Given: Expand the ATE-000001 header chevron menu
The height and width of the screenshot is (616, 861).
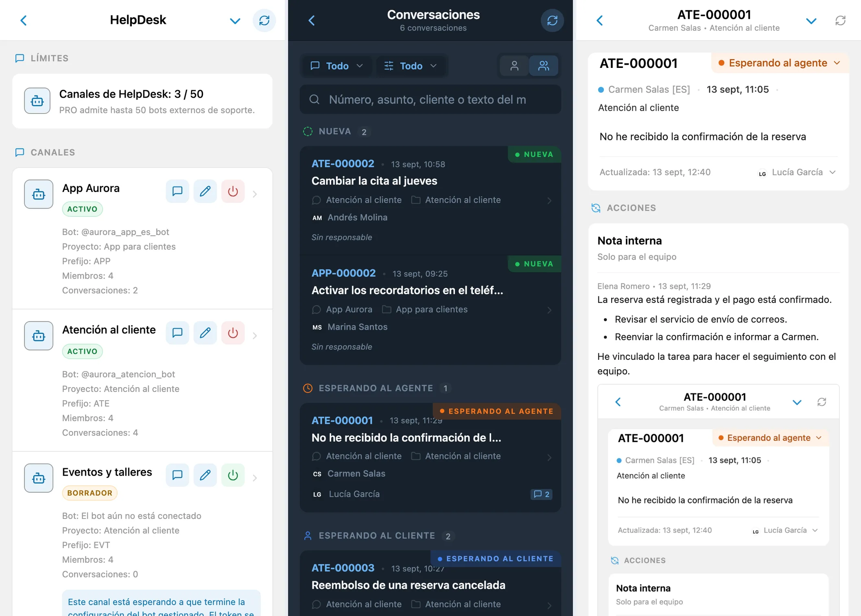Looking at the screenshot, I should 811,21.
